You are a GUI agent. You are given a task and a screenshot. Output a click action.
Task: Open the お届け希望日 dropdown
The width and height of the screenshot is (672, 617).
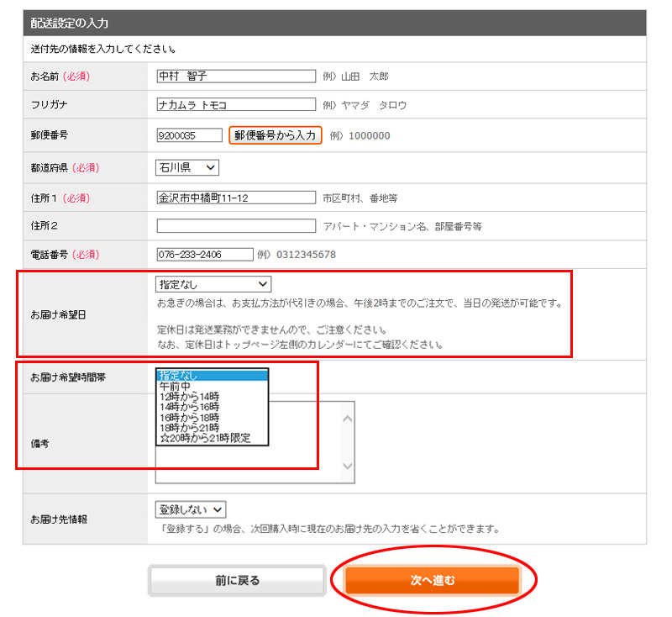tap(213, 284)
